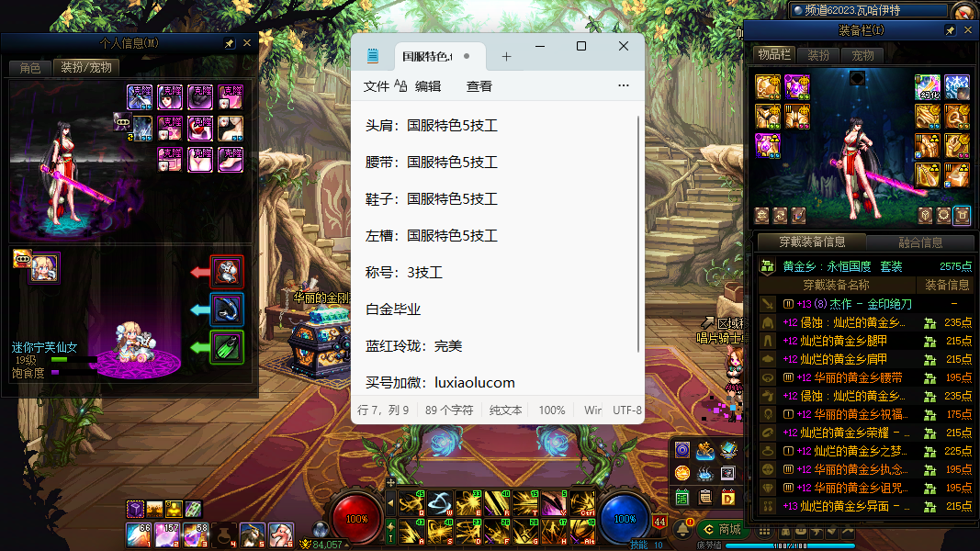Open the 编辑 menu in Notepad

[428, 86]
